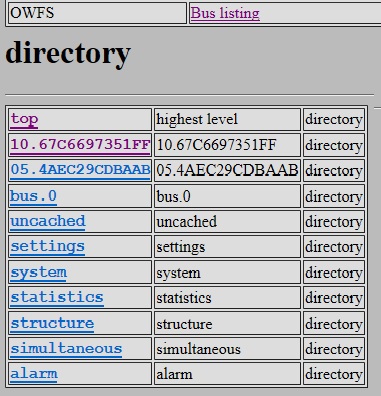Open device 05.4AEC29CDBAAB link
The image size is (381, 396).
80,170
